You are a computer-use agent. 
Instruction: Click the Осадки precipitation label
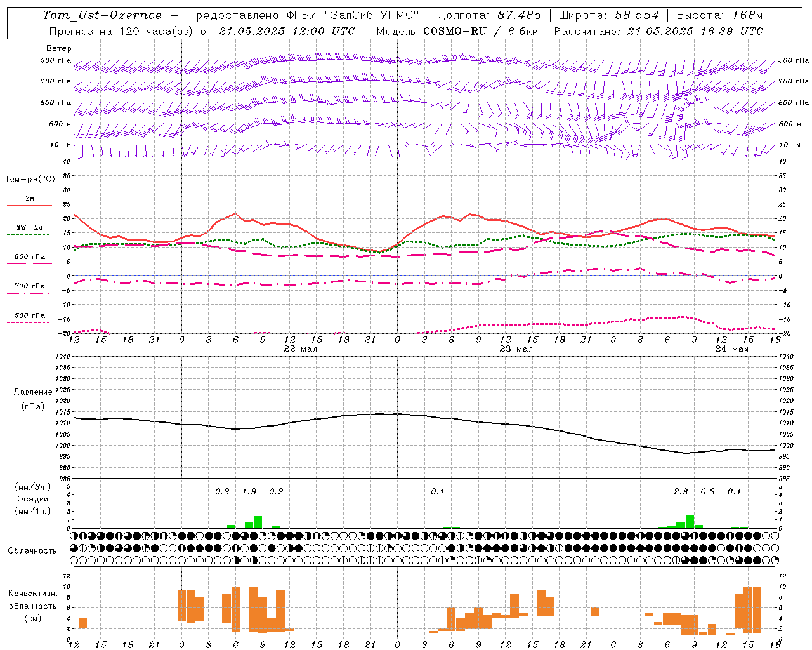[x=33, y=499]
